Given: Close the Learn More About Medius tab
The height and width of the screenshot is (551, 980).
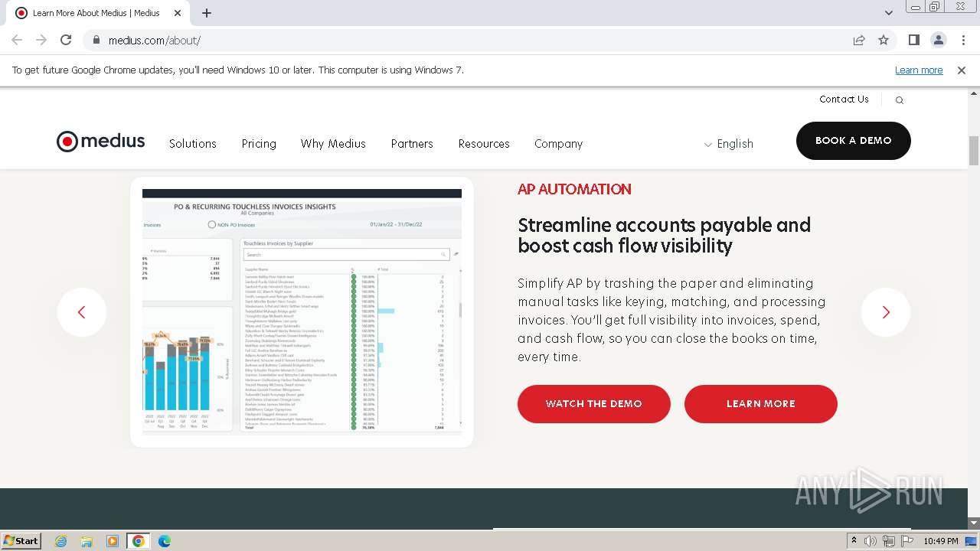Looking at the screenshot, I should click(178, 13).
